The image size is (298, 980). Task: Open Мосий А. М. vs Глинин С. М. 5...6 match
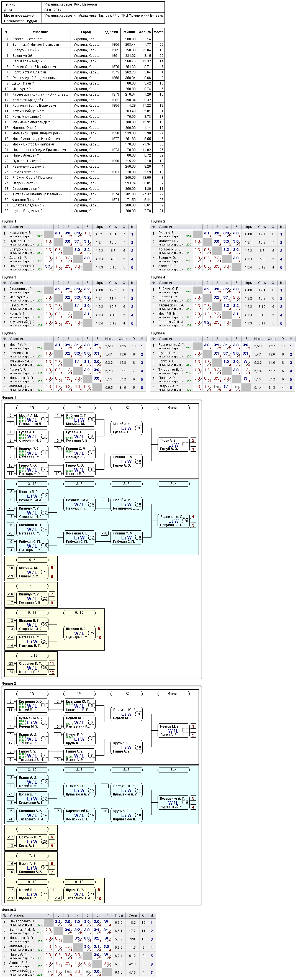[32, 572]
